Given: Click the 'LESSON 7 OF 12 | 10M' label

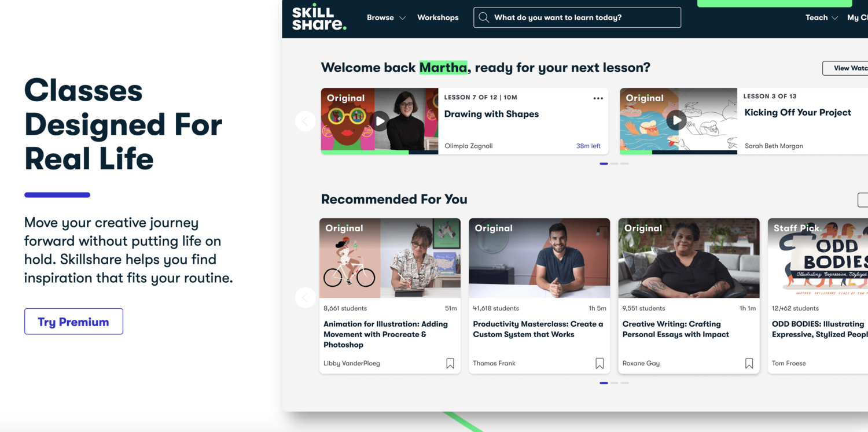Looking at the screenshot, I should 480,97.
